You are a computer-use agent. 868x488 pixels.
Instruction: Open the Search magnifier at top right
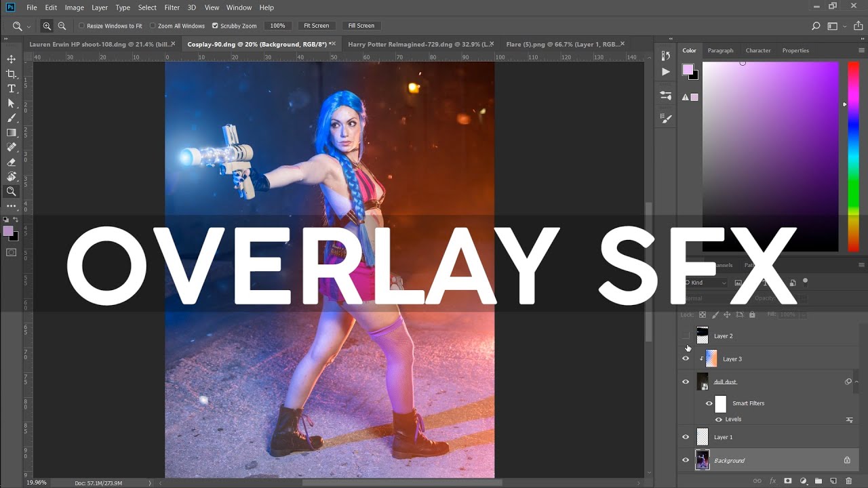coord(816,26)
